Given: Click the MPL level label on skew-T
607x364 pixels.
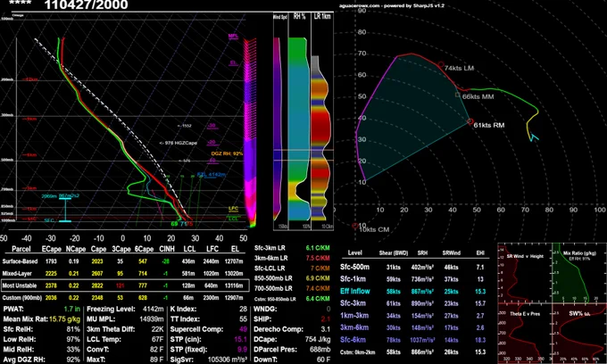Looking at the screenshot, I should pos(233,36).
